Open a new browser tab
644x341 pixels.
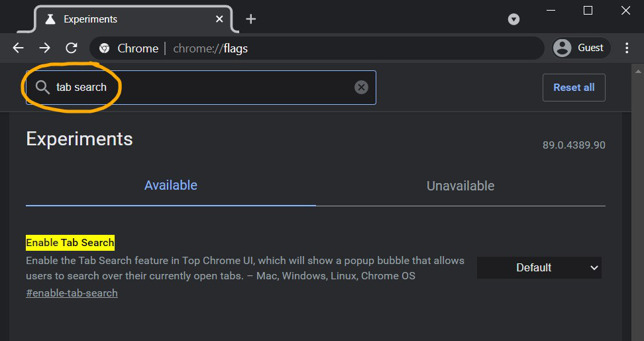[250, 19]
